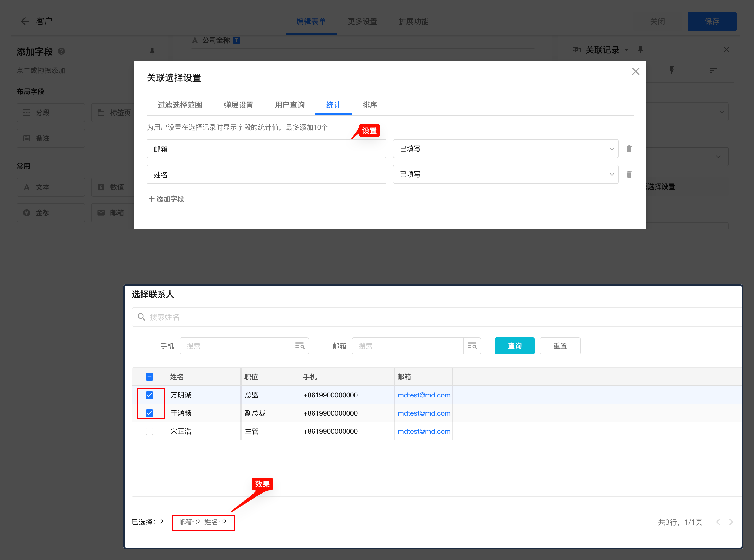Delete the 邮箱 statistic row
The width and height of the screenshot is (754, 560).
click(x=629, y=149)
